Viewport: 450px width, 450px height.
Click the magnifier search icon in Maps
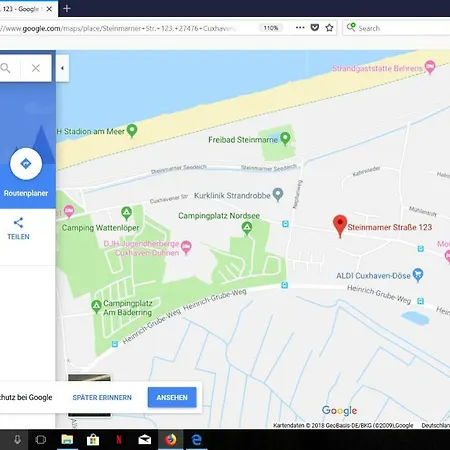pos(6,68)
